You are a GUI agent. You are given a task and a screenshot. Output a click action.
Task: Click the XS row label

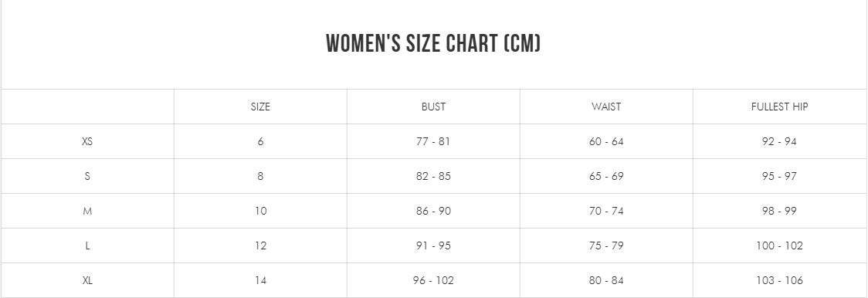tap(87, 141)
